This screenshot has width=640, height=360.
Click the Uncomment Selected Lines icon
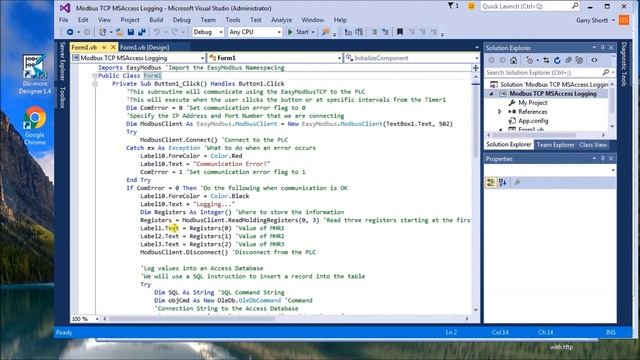click(x=385, y=32)
